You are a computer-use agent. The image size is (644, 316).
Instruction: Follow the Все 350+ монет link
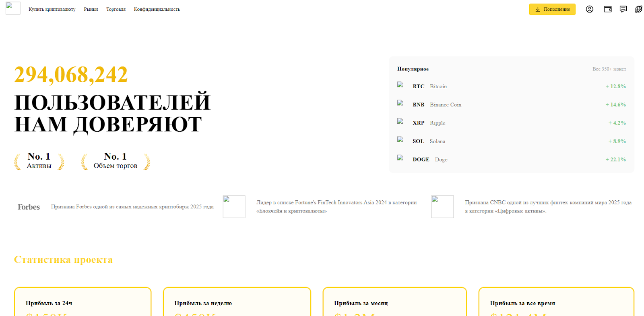(609, 69)
